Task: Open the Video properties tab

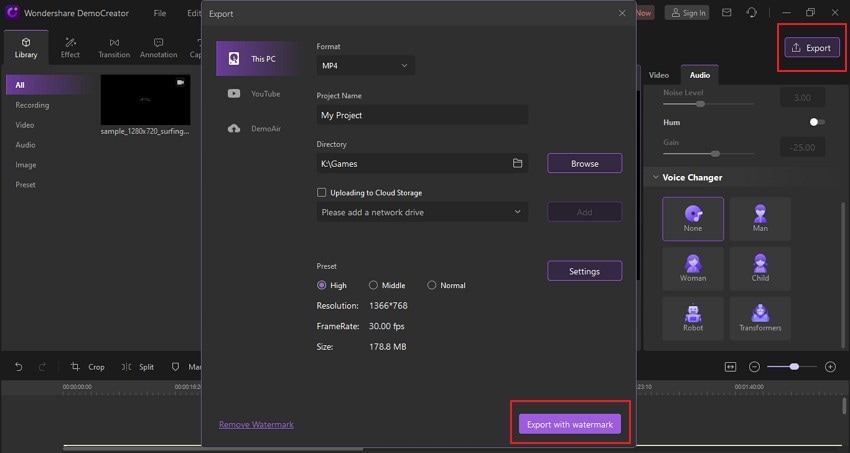Action: pos(659,75)
